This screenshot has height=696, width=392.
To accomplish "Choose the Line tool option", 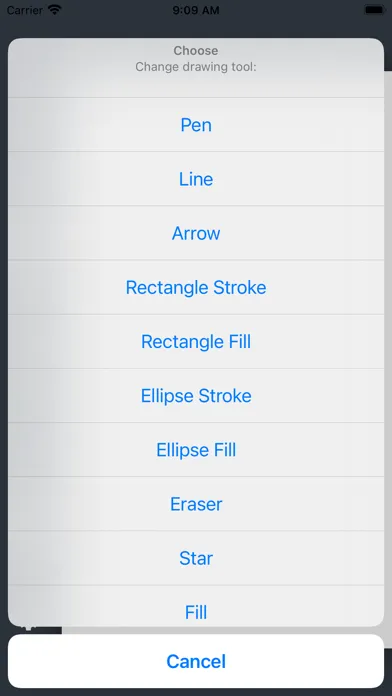I will 196,179.
